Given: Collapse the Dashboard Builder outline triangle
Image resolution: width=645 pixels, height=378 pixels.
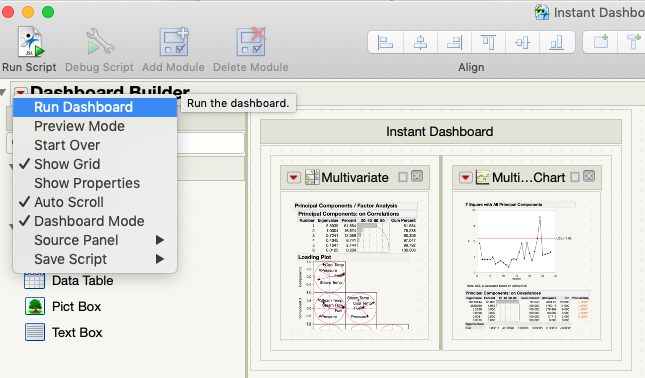Looking at the screenshot, I should pos(3,92).
